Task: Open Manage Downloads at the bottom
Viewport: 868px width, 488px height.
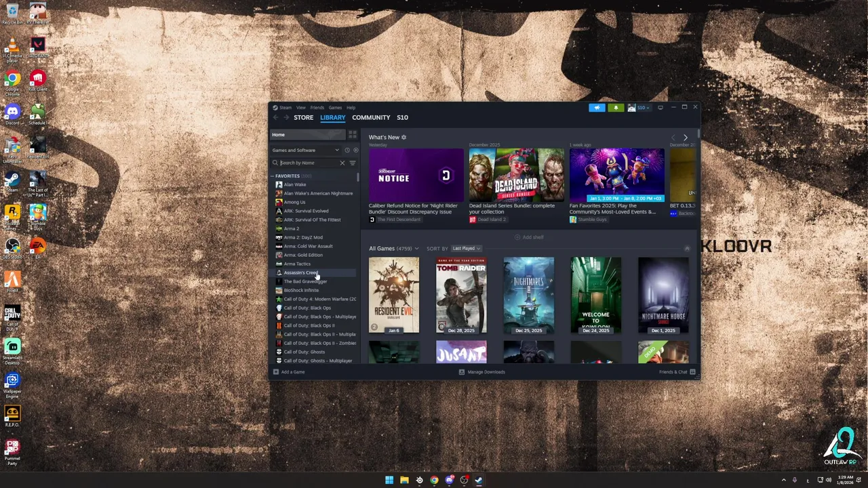Action: point(482,371)
